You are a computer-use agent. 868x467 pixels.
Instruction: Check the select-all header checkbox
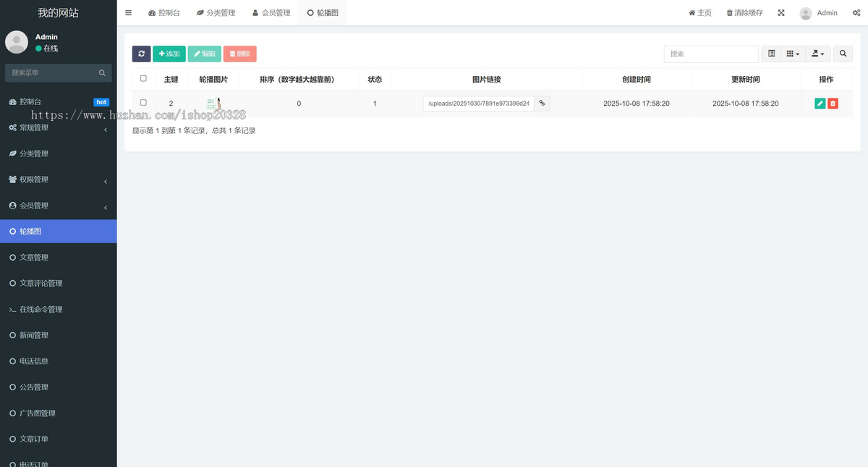coord(143,78)
